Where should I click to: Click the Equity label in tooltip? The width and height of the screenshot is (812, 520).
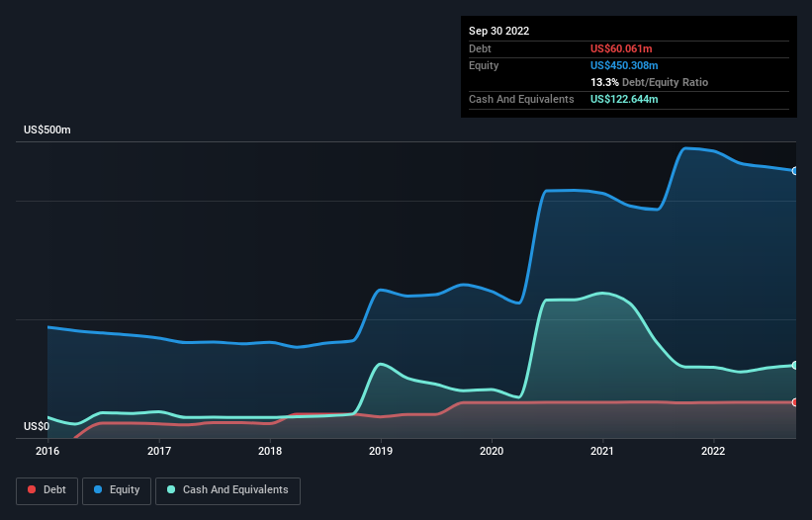point(484,65)
